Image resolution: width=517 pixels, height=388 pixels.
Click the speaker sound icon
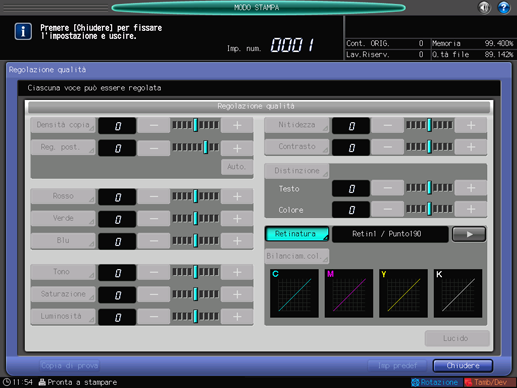[484, 7]
